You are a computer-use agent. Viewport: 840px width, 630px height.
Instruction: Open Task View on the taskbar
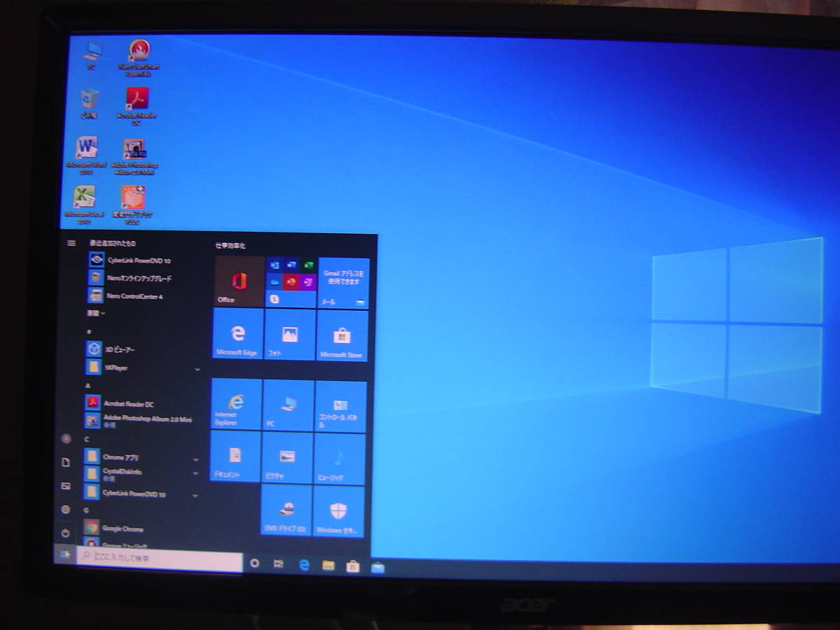coord(279,563)
